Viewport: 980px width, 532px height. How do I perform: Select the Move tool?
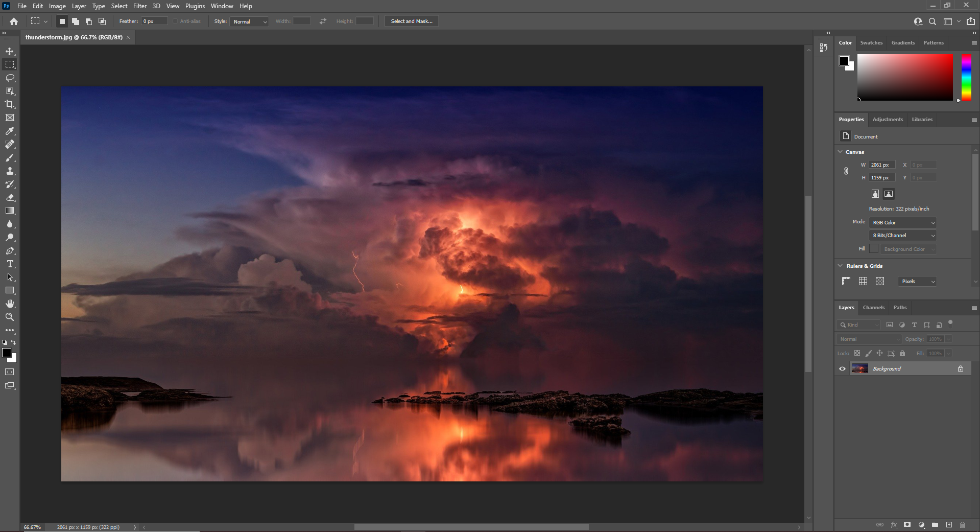tap(10, 51)
